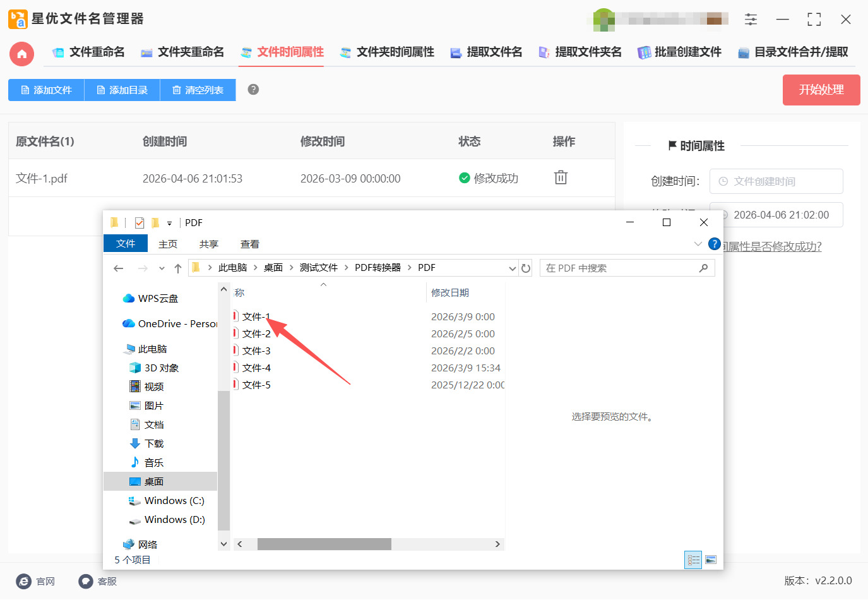This screenshot has width=868, height=600.
Task: Go to the red home icon
Action: (21, 54)
